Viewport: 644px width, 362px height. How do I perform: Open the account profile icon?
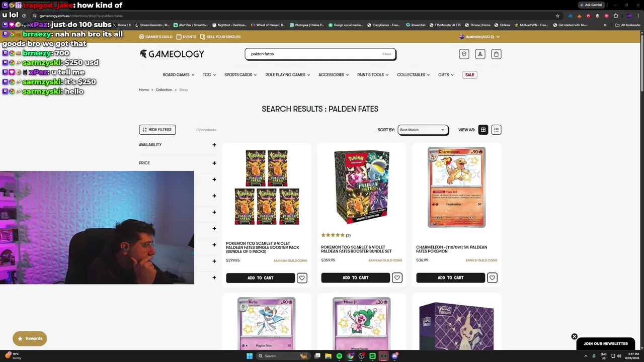coord(480,54)
